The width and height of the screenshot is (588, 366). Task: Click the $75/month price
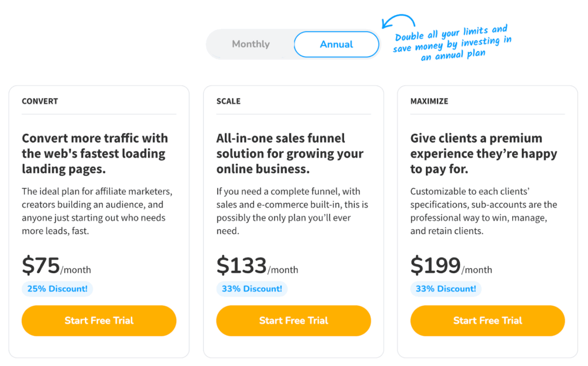[x=56, y=267]
